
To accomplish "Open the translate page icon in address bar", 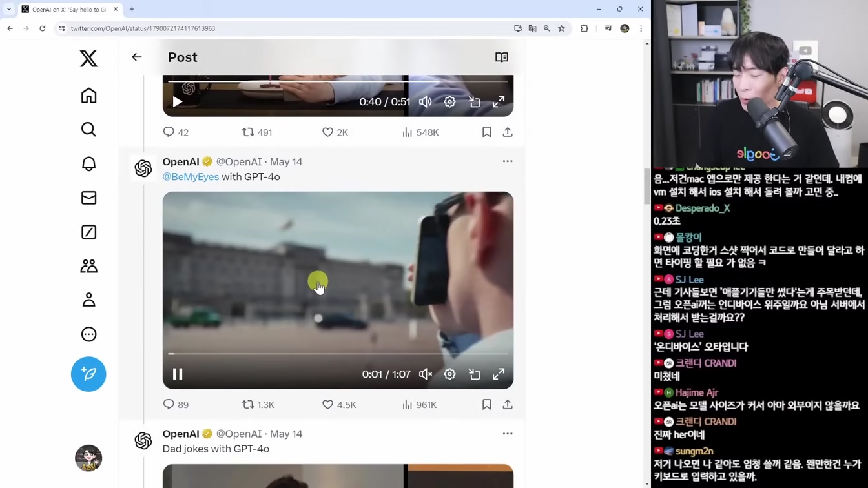I will (532, 28).
